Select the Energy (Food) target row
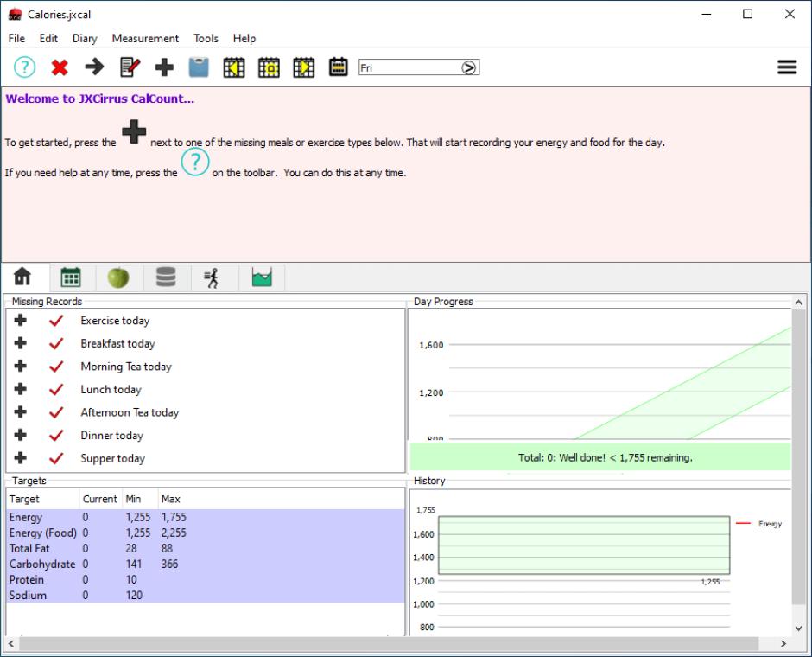Screen dimensions: 812x657 pos(206,533)
